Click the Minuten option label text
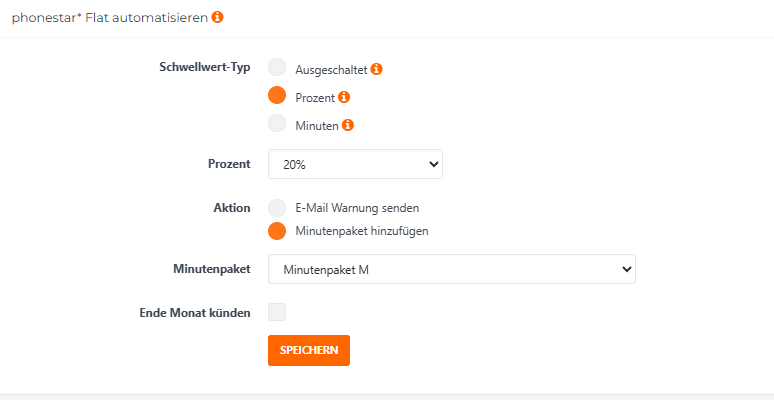Image resolution: width=774 pixels, height=400 pixels. pyautogui.click(x=317, y=126)
